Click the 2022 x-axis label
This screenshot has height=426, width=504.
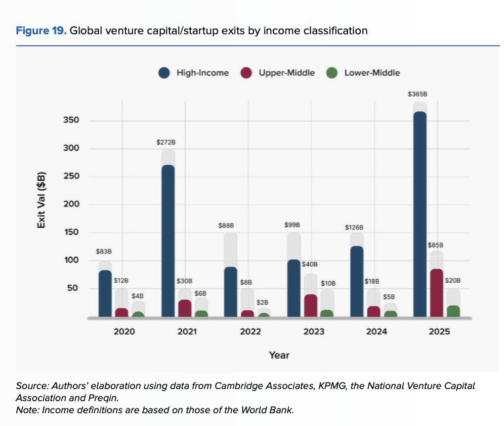point(251,331)
